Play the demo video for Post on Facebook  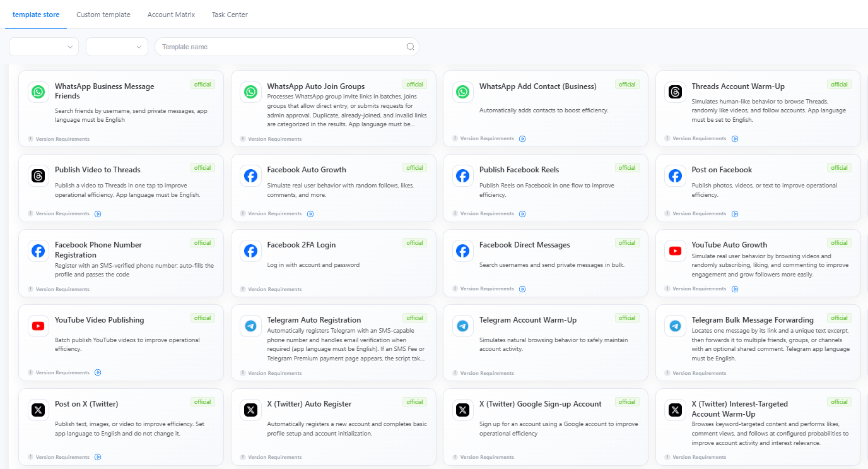pyautogui.click(x=735, y=214)
